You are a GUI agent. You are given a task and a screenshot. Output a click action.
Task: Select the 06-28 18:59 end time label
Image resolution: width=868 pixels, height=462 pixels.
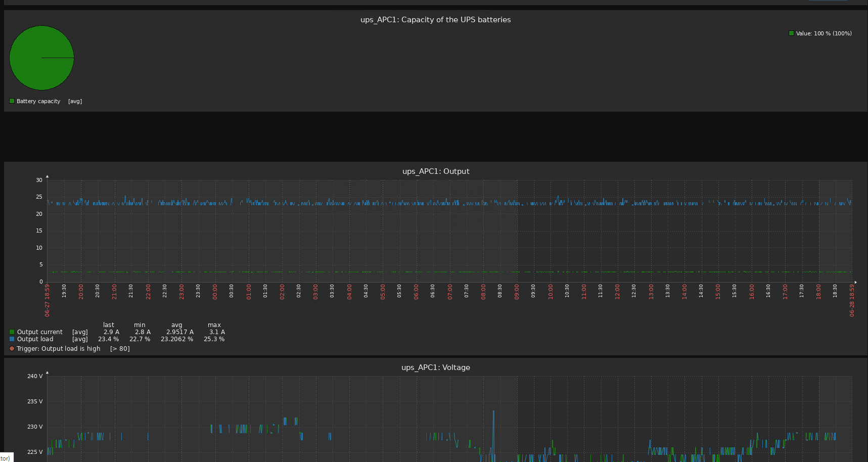[x=852, y=300]
